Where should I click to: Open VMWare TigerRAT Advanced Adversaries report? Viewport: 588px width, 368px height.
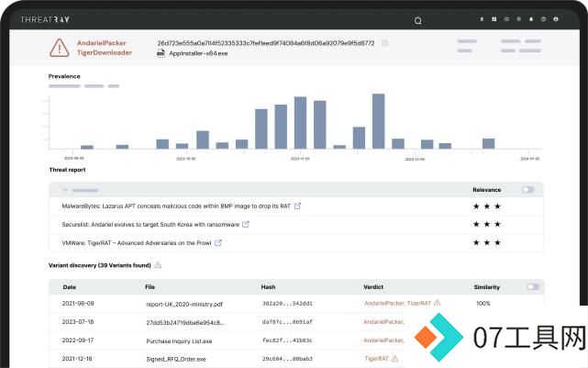[x=137, y=242]
